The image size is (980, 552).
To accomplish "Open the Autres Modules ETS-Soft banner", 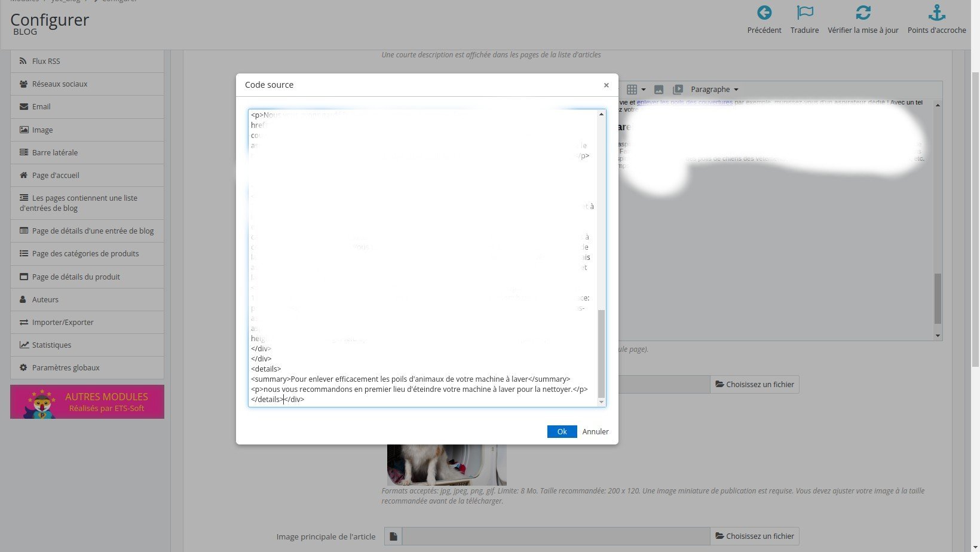I will click(x=87, y=401).
